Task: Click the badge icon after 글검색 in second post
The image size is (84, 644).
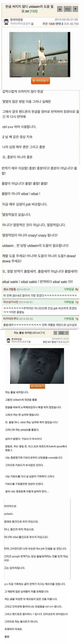Action: click(29, 342)
